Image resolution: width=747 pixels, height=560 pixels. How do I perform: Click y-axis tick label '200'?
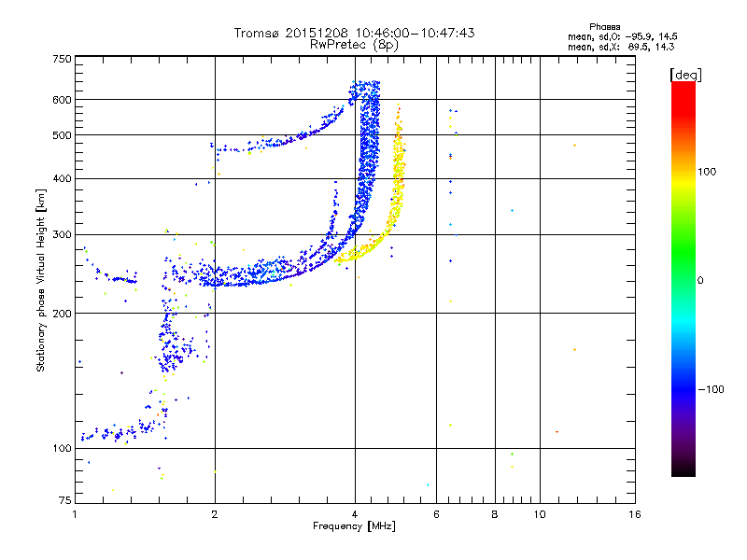pos(62,314)
